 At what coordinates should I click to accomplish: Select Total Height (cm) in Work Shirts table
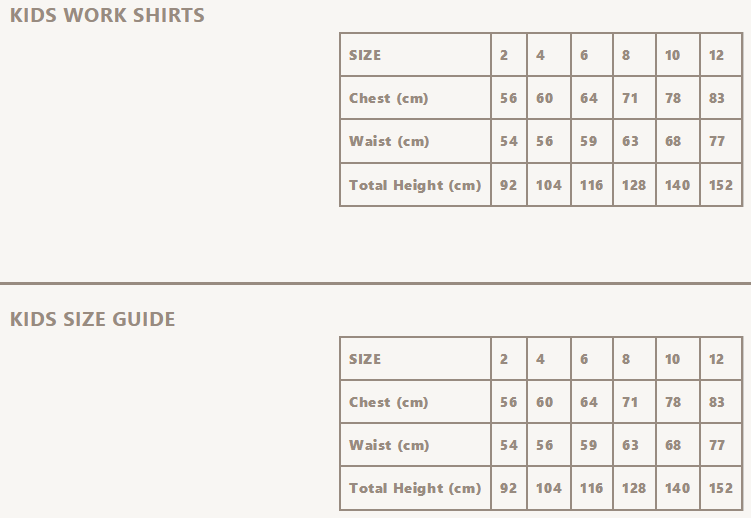(414, 185)
